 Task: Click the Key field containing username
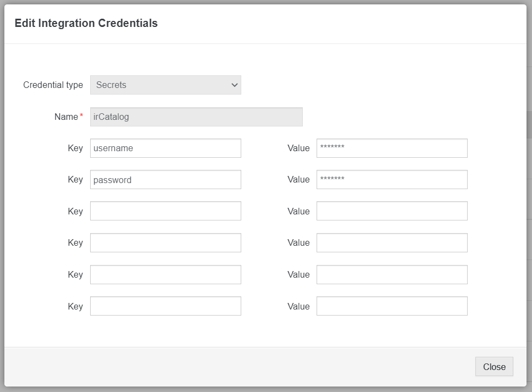(x=165, y=148)
